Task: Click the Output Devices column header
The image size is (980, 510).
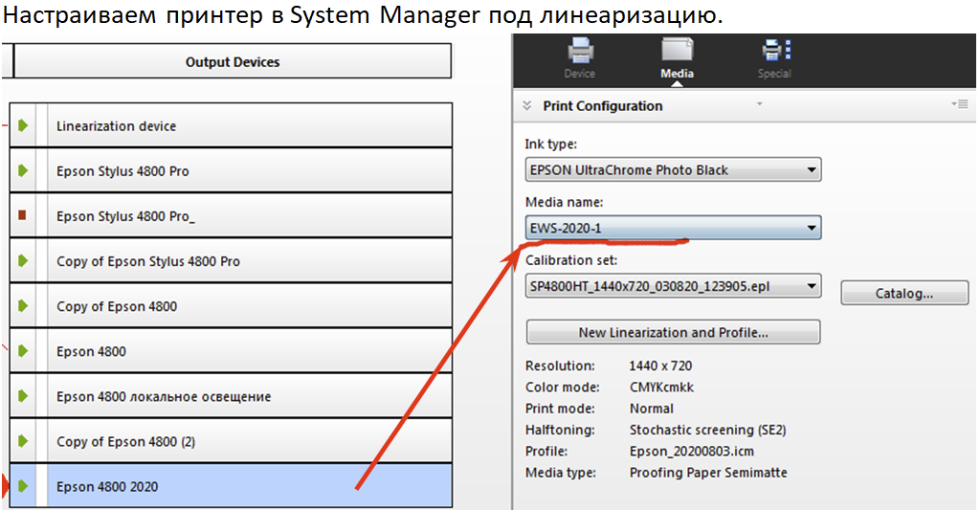Action: [x=233, y=61]
